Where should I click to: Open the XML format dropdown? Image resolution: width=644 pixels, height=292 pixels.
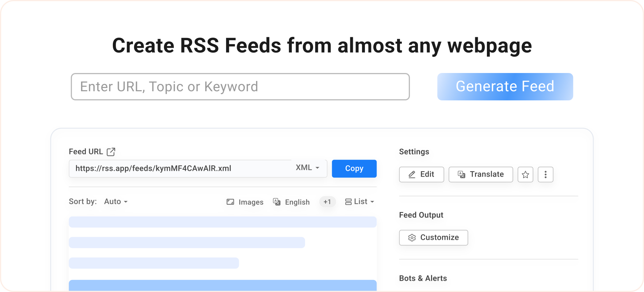click(306, 168)
